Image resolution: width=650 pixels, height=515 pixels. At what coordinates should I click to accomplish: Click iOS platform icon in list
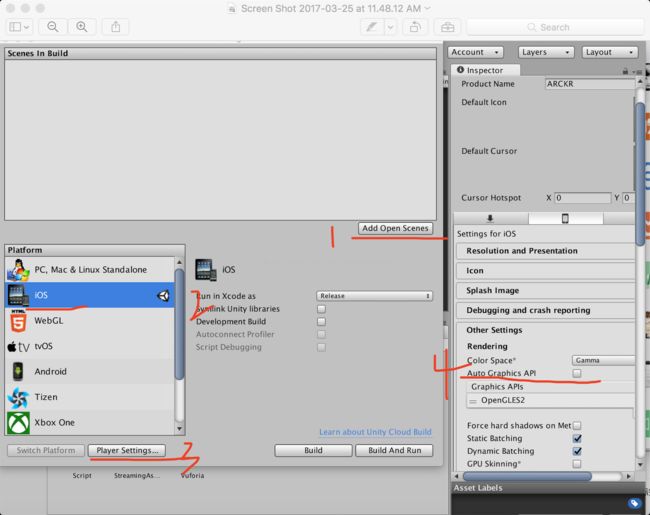[18, 295]
